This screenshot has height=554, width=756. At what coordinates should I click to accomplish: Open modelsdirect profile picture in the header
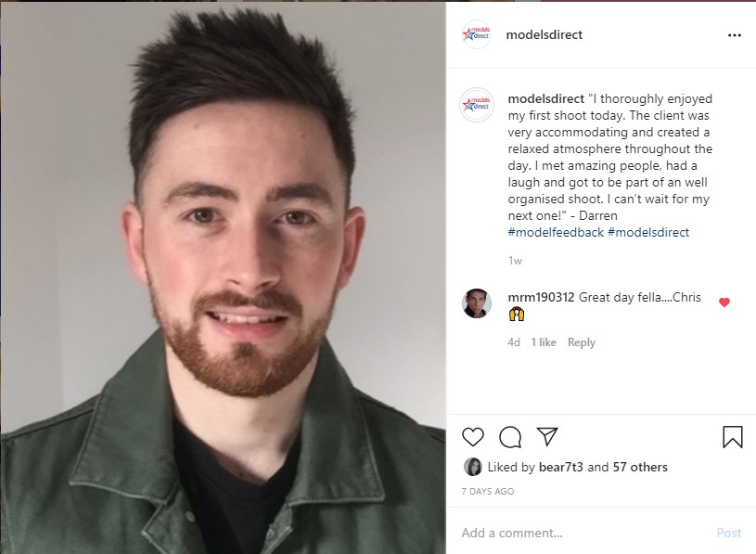point(477,34)
